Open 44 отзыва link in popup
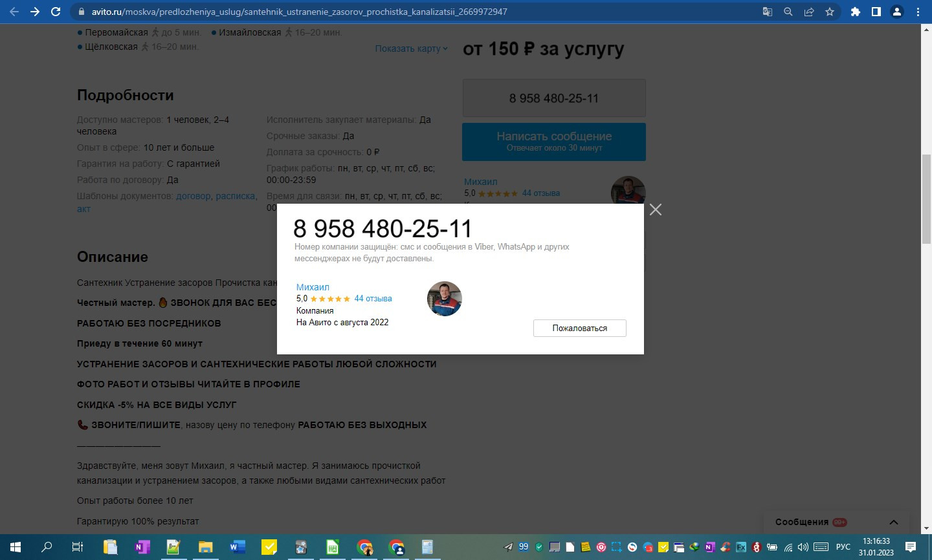The height and width of the screenshot is (560, 932). point(373,299)
